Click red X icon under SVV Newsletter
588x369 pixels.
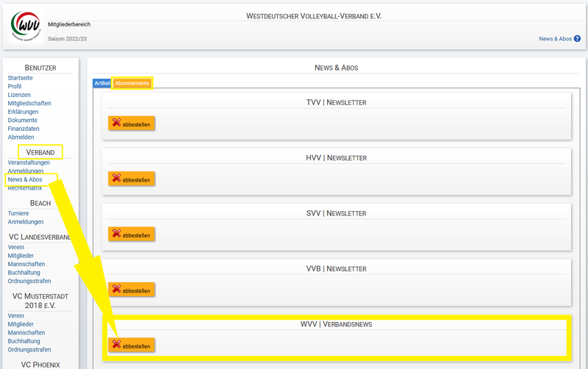point(116,234)
